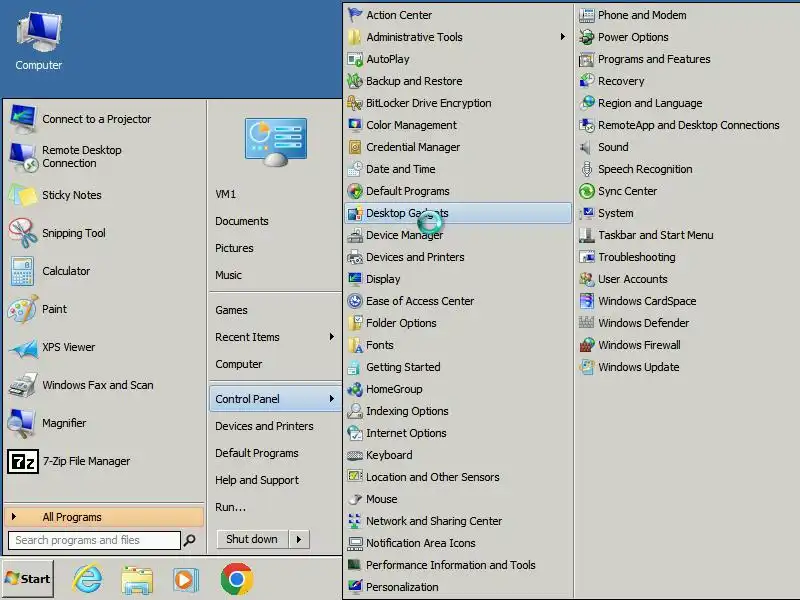This screenshot has width=800, height=600.
Task: Click the BitLocker Drive Encryption icon
Action: click(x=355, y=103)
